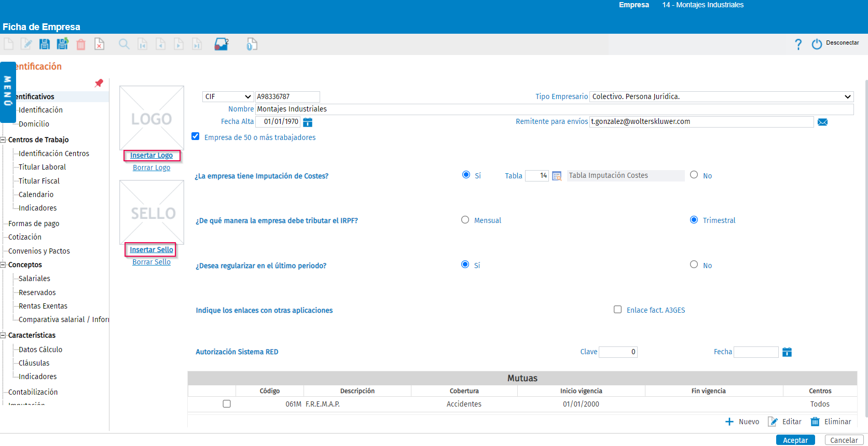Click the Aceptar button

[795, 440]
